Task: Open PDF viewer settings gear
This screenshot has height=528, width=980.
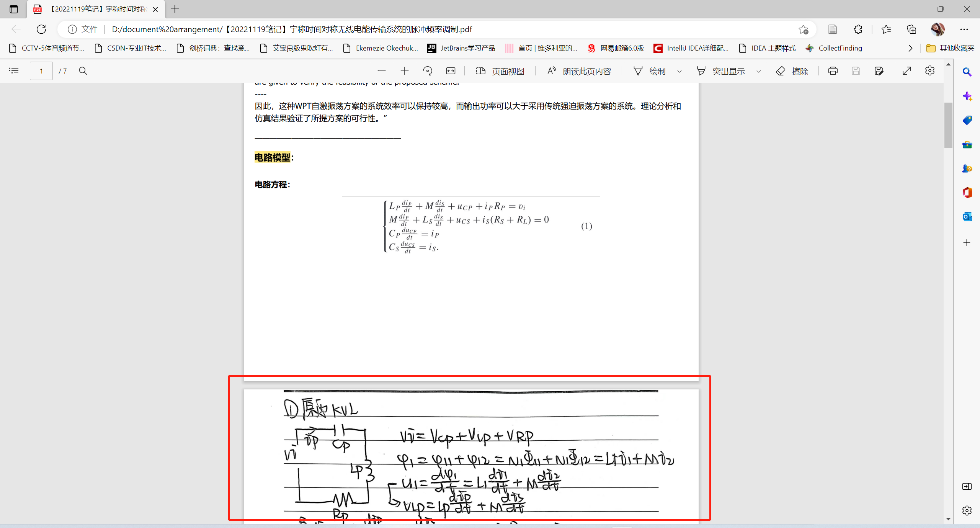Action: 929,71
